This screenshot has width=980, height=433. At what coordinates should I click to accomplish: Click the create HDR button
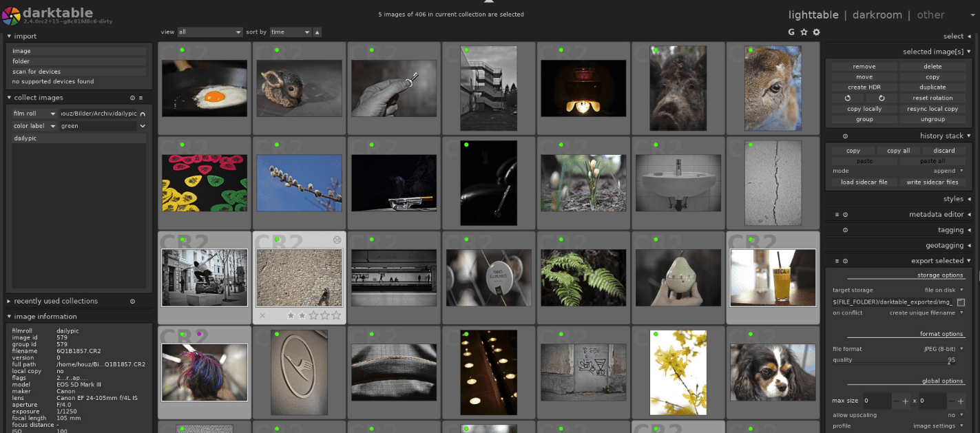[864, 87]
